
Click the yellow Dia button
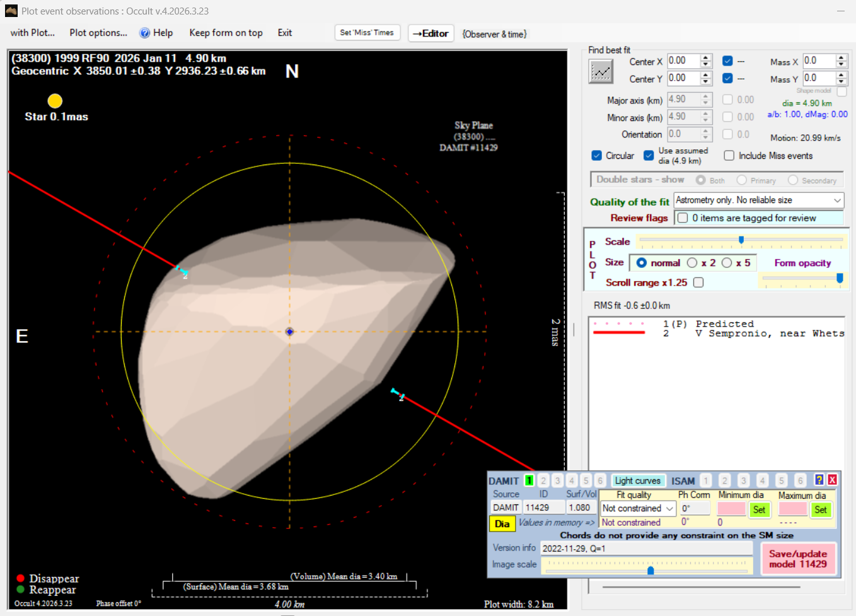coord(502,523)
